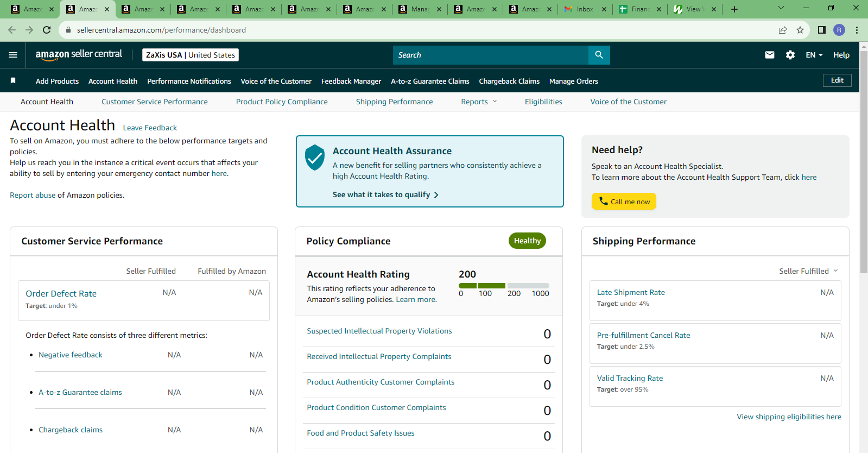Close the Financ browser tab
The image size is (868, 453).
(x=659, y=9)
